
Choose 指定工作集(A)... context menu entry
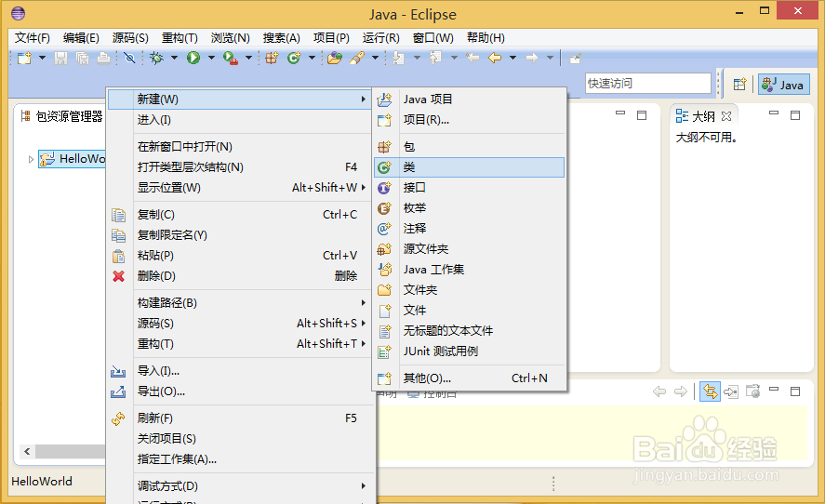(239, 458)
